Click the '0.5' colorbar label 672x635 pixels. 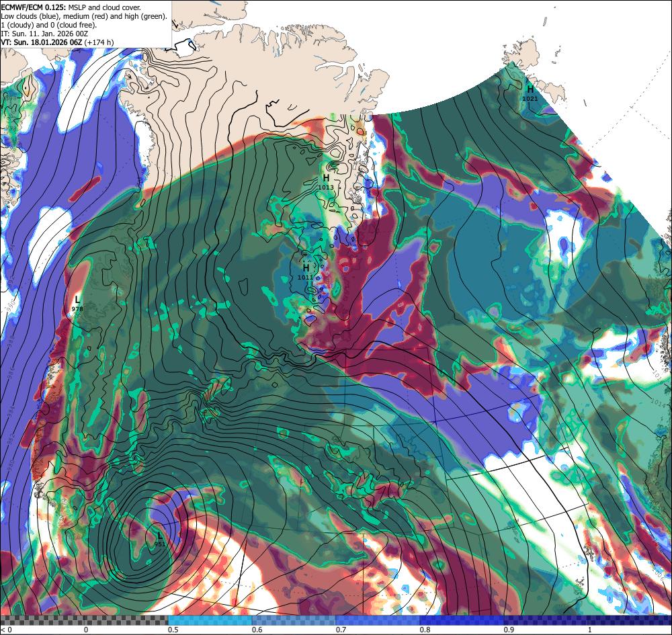tap(173, 630)
